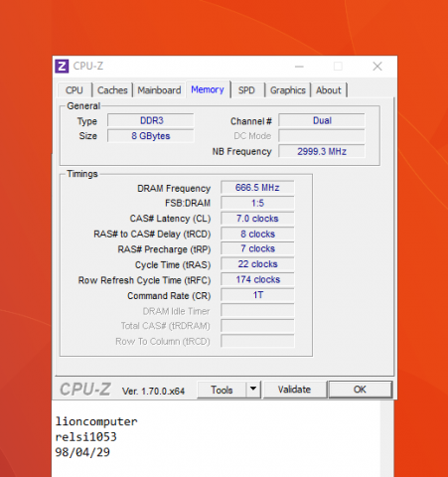Click the empty DC Mode field

[x=322, y=136]
